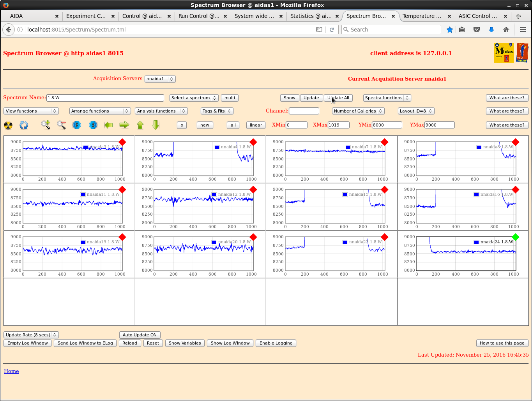Open the Number of Galleries dropdown
This screenshot has height=401, width=532.
point(358,111)
